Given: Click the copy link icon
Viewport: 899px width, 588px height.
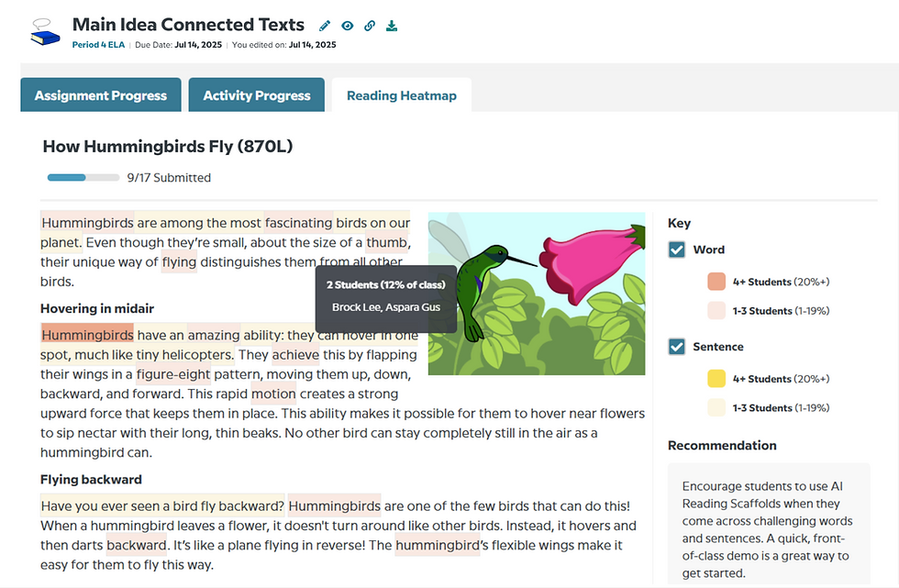Looking at the screenshot, I should pyautogui.click(x=370, y=26).
